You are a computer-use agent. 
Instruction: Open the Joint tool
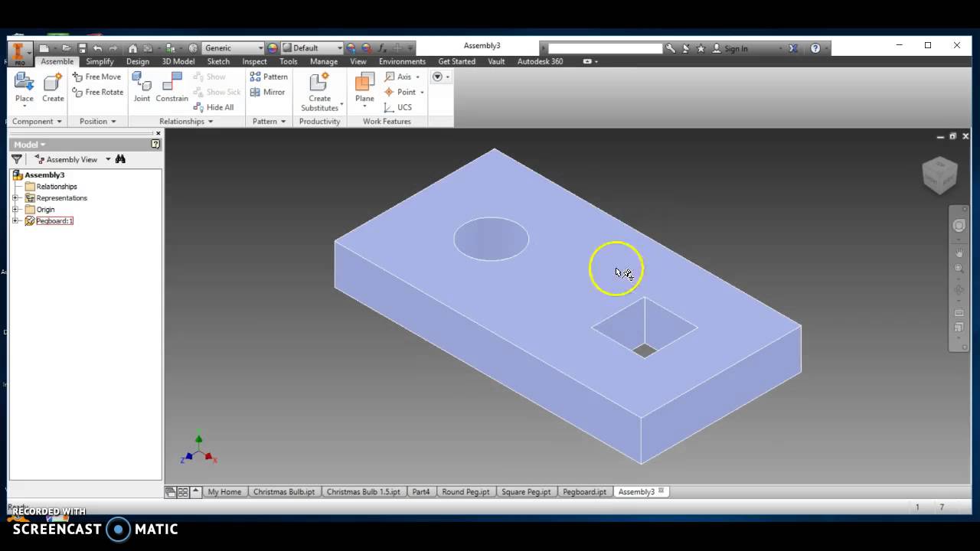[x=142, y=88]
